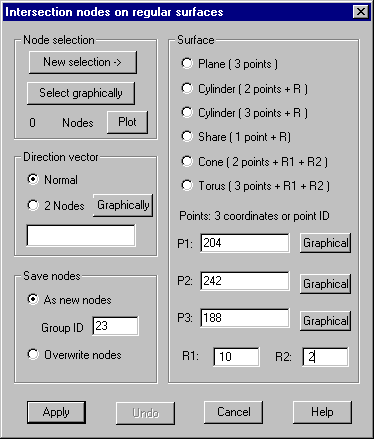
Task: Select Torus ( 3 points + R1 + R2 )
Action: (256, 186)
